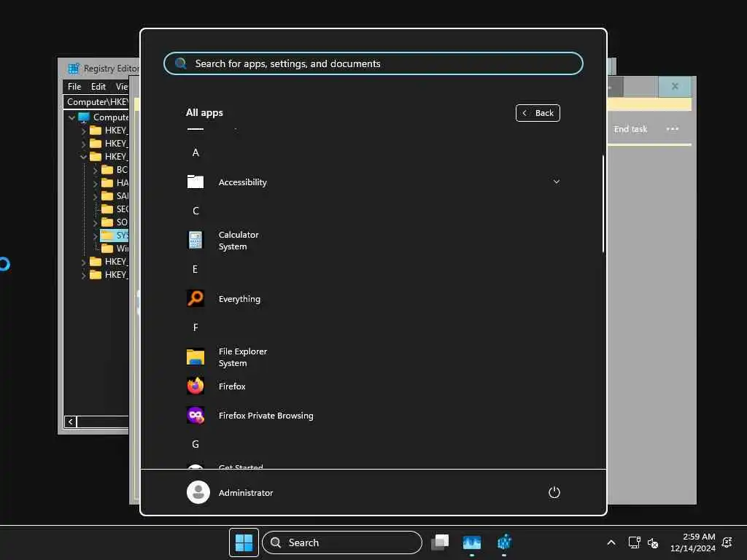Expand the last HKEY_ key in the registry tree
The width and height of the screenshot is (747, 560).
coord(83,275)
